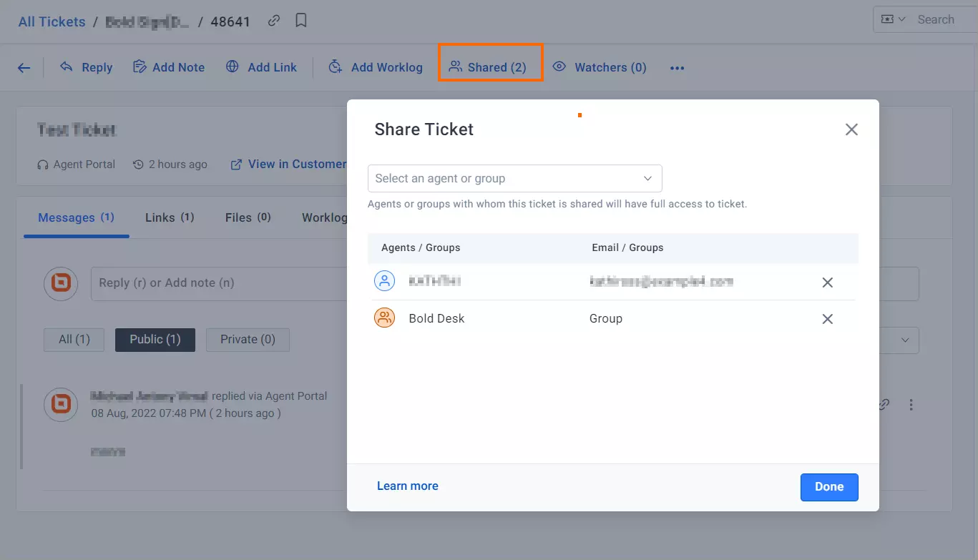Screen dimensions: 978x560
Task: Remove Bold Desk group from shared list
Action: pos(827,319)
